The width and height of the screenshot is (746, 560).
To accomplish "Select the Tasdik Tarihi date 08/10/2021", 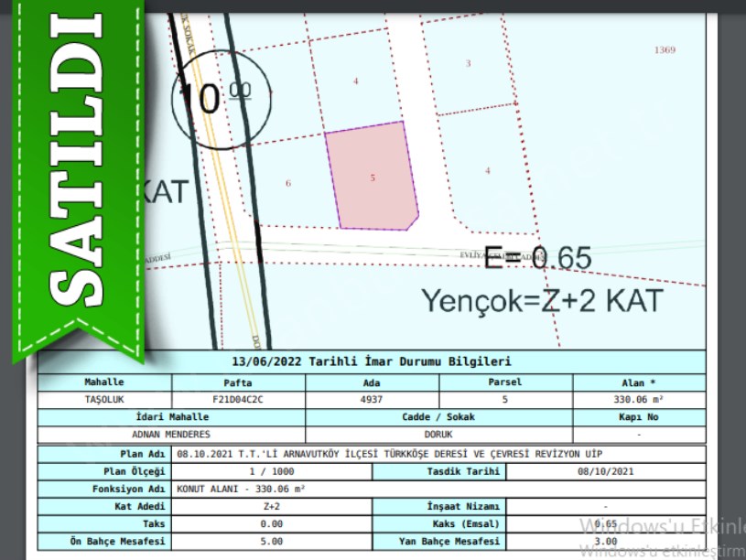I will (605, 471).
